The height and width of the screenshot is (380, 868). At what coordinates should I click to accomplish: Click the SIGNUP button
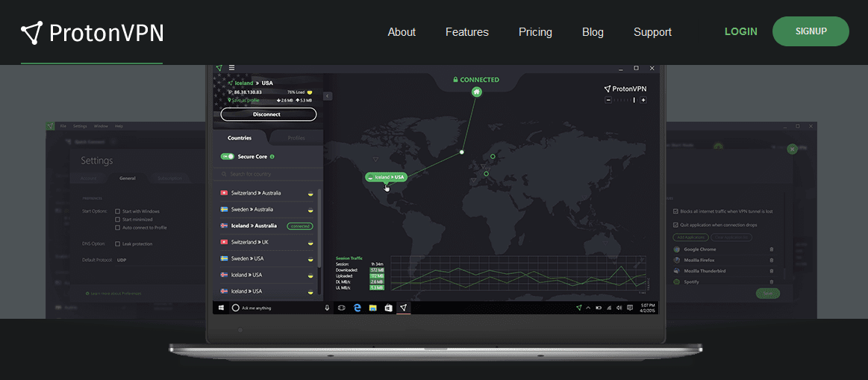pyautogui.click(x=811, y=31)
